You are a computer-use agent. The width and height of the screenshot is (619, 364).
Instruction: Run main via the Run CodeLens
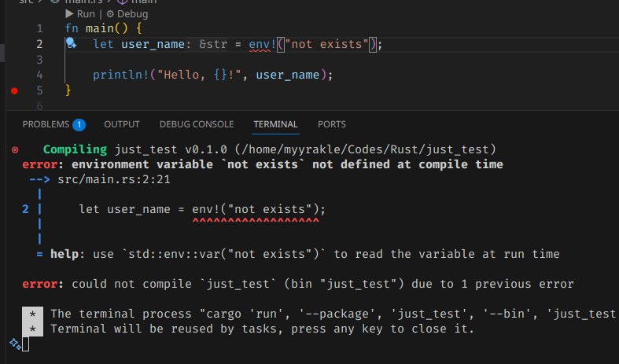82,14
